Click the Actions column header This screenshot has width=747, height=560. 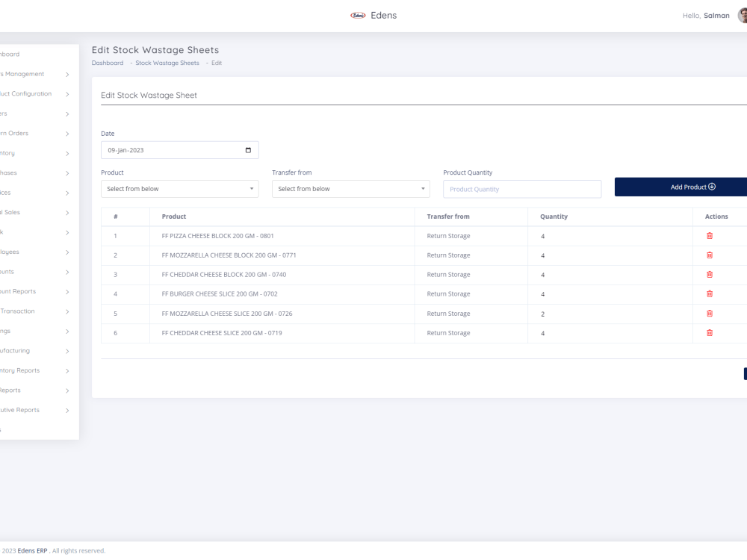pos(716,217)
